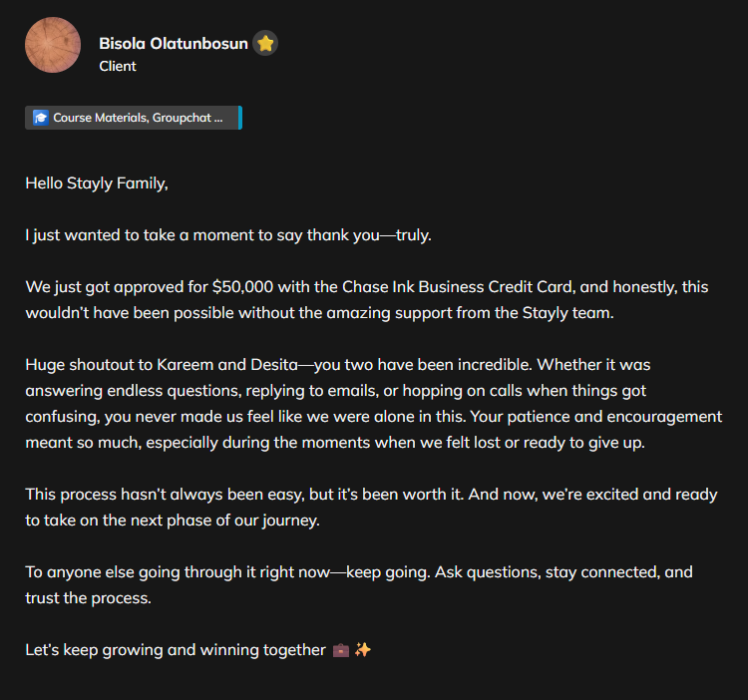748x700 pixels.
Task: Open the author name Bisola Olatunbosun
Action: pyautogui.click(x=174, y=44)
